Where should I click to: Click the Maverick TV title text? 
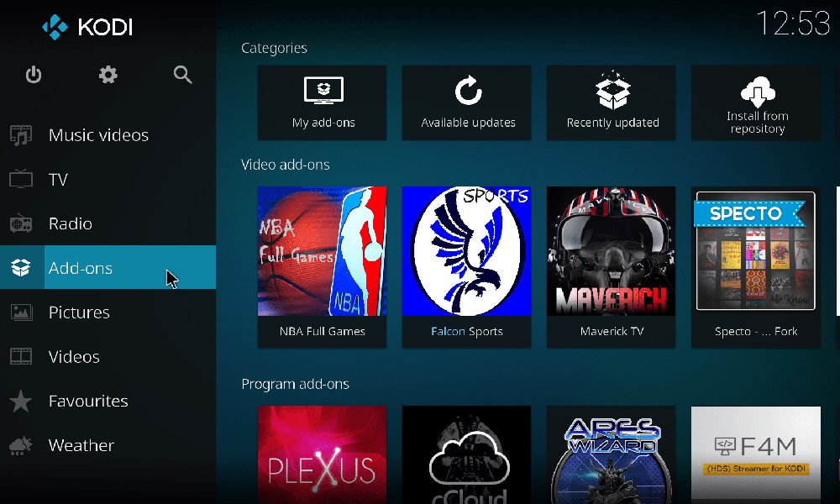coord(612,332)
